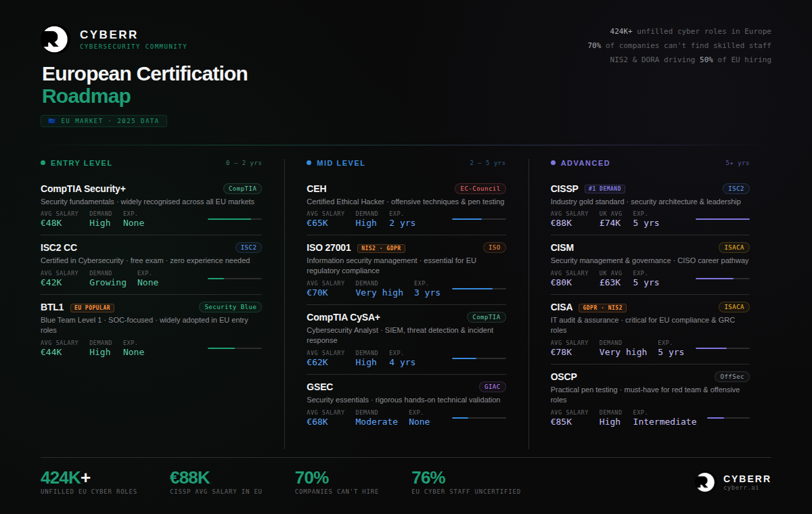Image resolution: width=812 pixels, height=514 pixels.
Task: Click the CISM certification title
Action: pyautogui.click(x=562, y=248)
